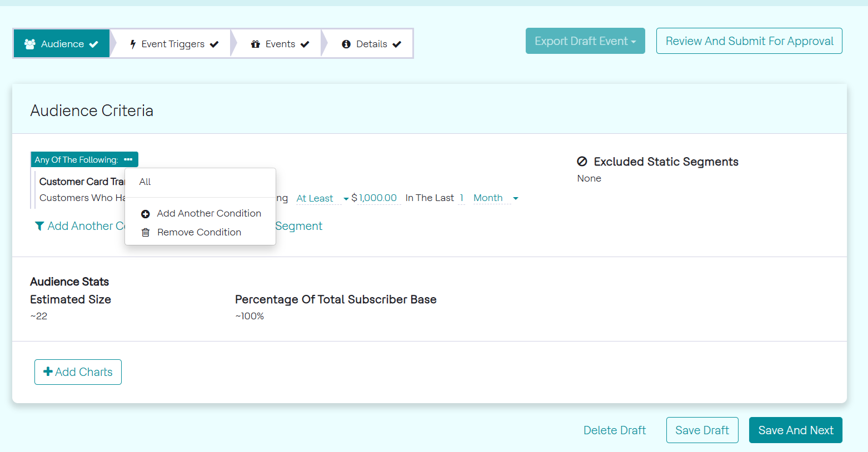
Task: Click the Event Triggers lightning bolt icon
Action: pos(133,44)
